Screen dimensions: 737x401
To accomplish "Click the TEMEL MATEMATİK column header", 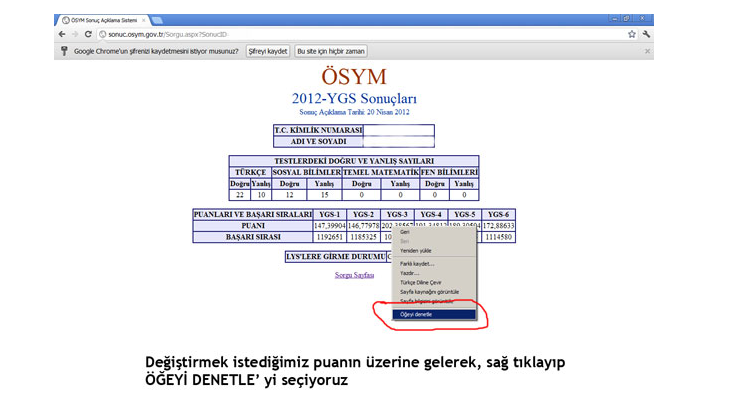I will pos(381,173).
